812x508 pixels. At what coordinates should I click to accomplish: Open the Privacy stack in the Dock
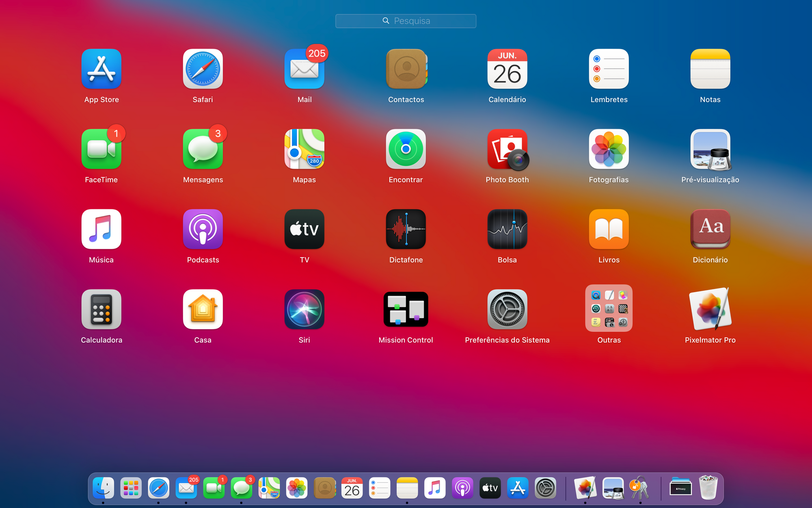point(680,487)
